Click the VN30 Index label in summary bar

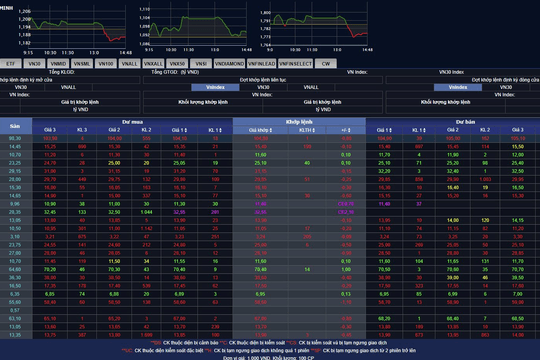pos(451,72)
